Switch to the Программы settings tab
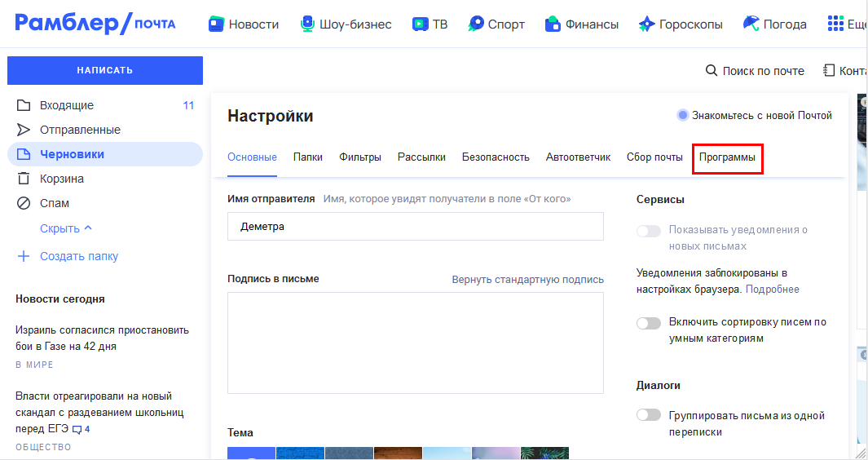 coord(727,157)
